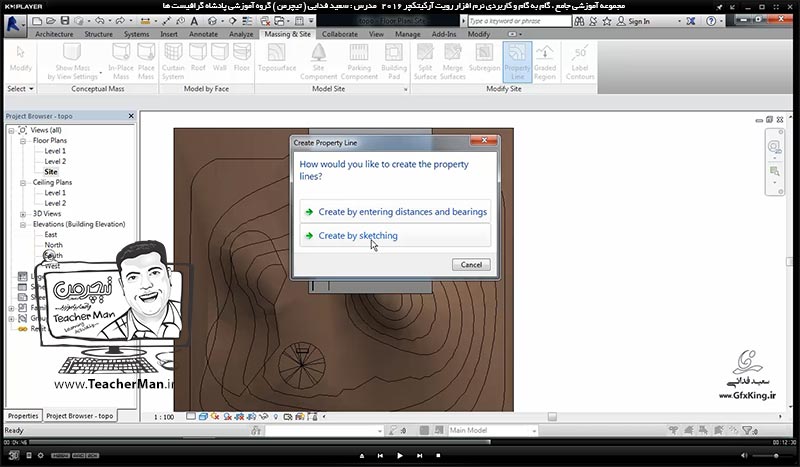800x467 pixels.
Task: Click the Open folder icon in quick access toolbar
Action: (x=51, y=21)
